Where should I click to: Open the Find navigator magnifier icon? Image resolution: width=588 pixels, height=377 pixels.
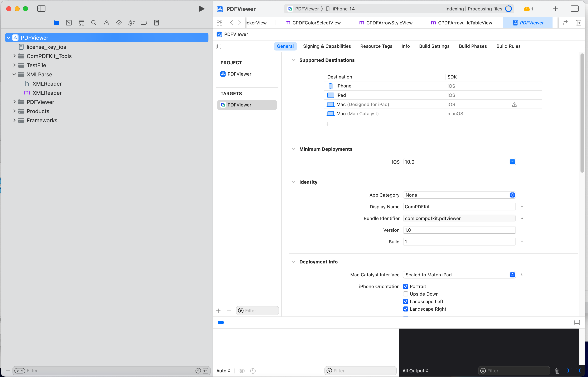(x=94, y=23)
